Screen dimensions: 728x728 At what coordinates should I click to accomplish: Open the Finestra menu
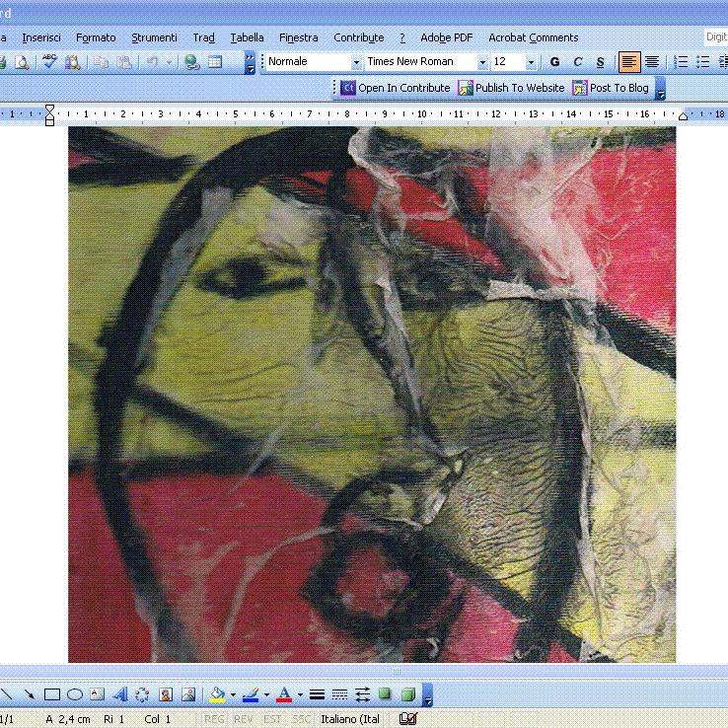point(299,37)
